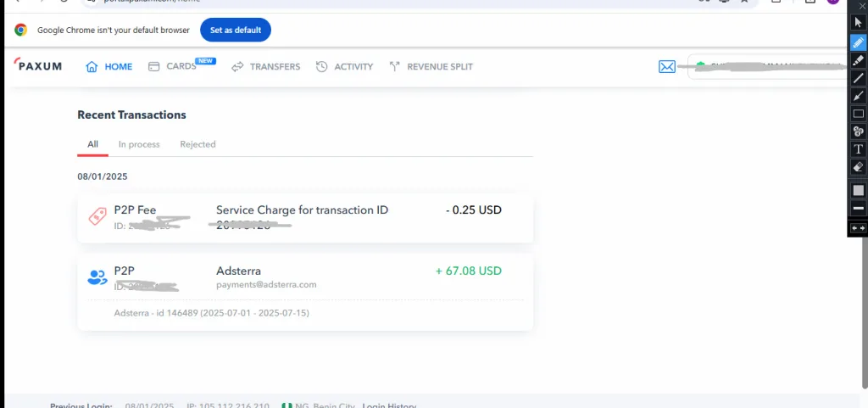Open the Login History link

389,405
